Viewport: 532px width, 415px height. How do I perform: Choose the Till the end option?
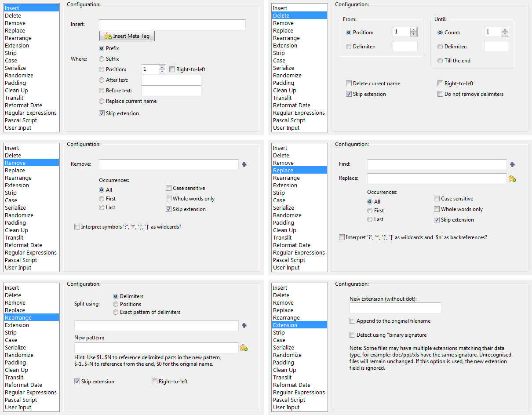[x=441, y=61]
